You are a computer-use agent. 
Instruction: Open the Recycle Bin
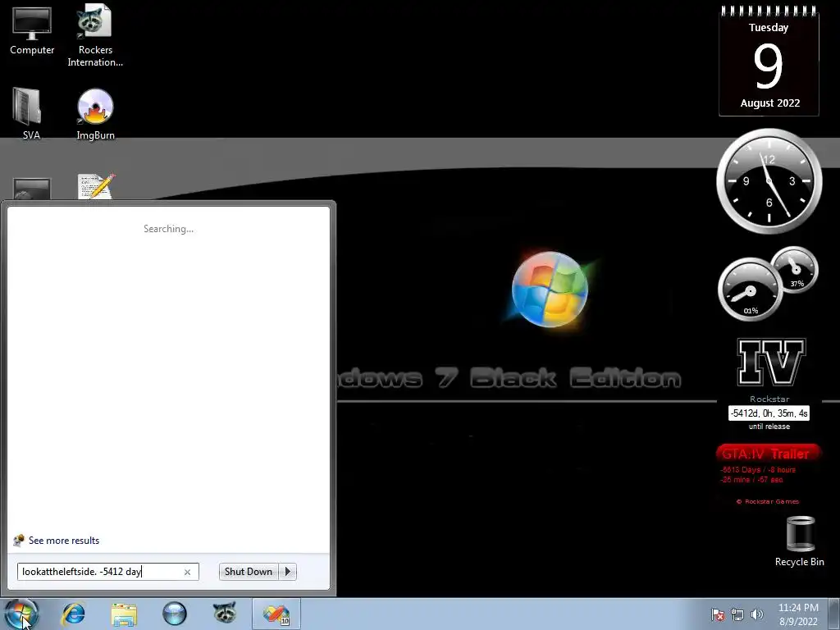[800, 541]
